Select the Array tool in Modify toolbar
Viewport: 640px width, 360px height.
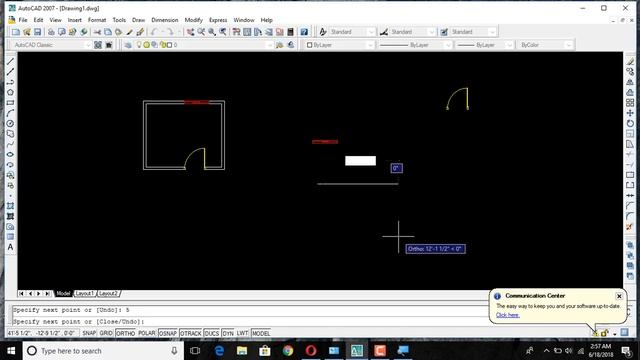[630, 103]
